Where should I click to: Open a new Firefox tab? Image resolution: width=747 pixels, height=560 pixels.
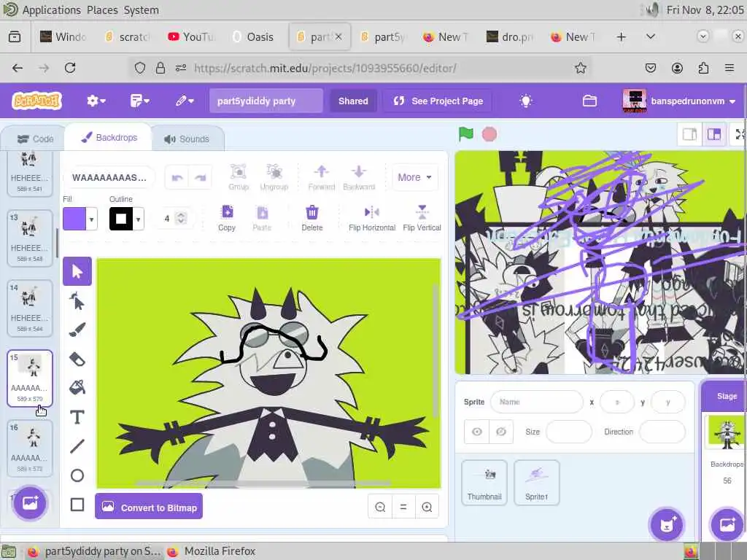tap(621, 36)
